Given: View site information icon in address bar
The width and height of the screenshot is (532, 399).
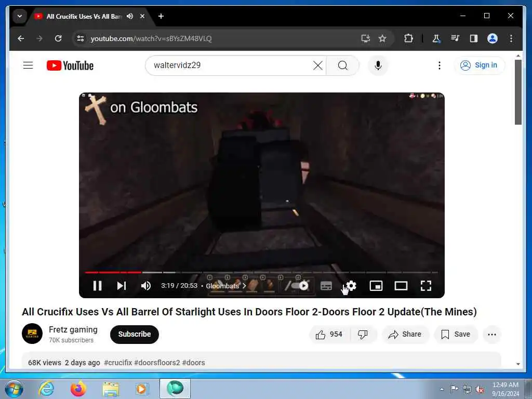Looking at the screenshot, I should (x=81, y=38).
